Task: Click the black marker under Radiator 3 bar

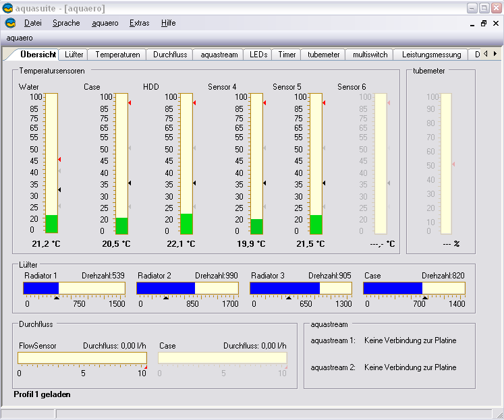Action: click(x=289, y=297)
